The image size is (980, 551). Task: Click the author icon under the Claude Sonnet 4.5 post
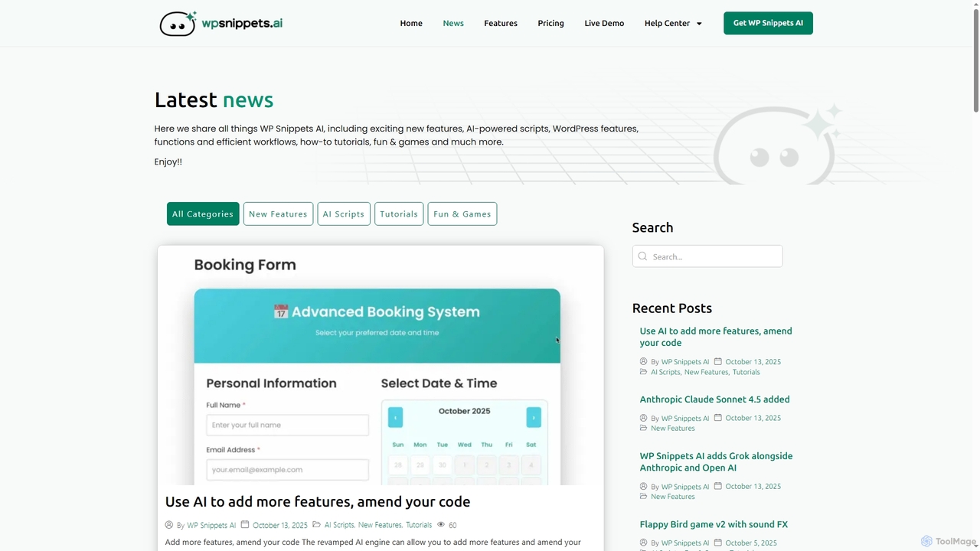tap(644, 418)
